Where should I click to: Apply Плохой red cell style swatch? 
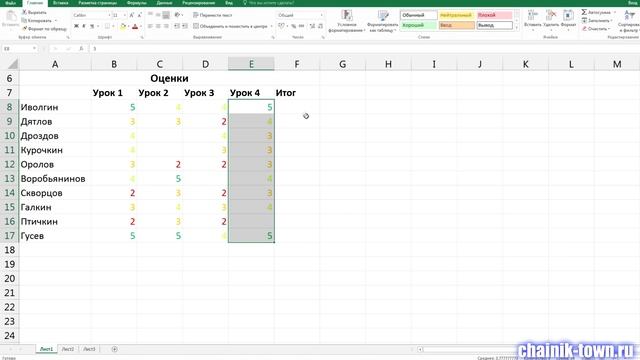(x=494, y=15)
